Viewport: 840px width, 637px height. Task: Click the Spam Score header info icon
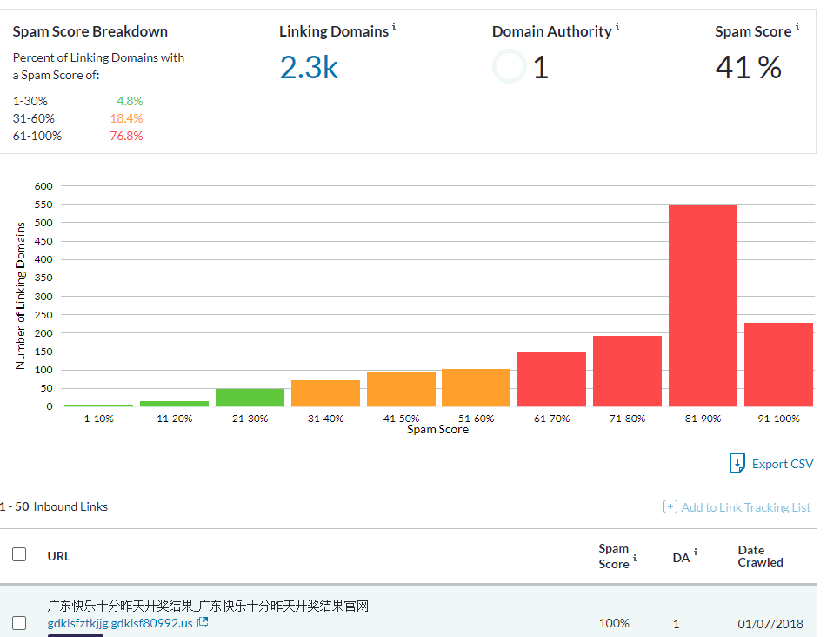click(x=797, y=26)
